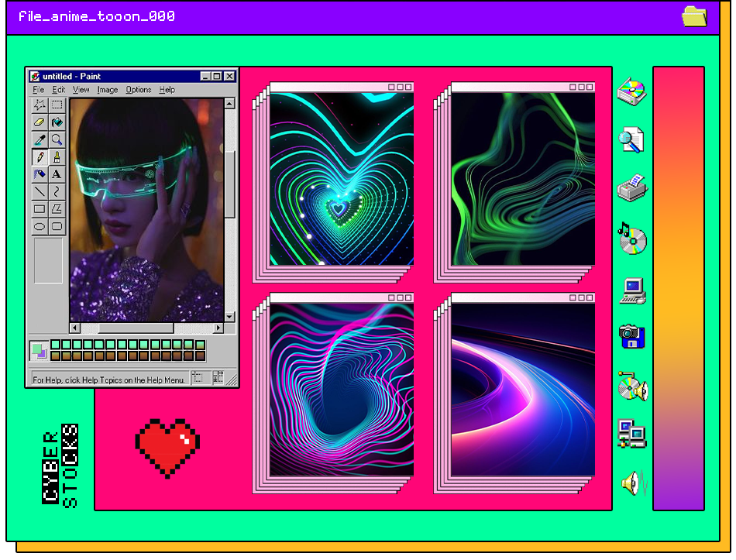Image resolution: width=736 pixels, height=560 pixels.
Task: Select the Airbrush spray tool
Action: [40, 174]
